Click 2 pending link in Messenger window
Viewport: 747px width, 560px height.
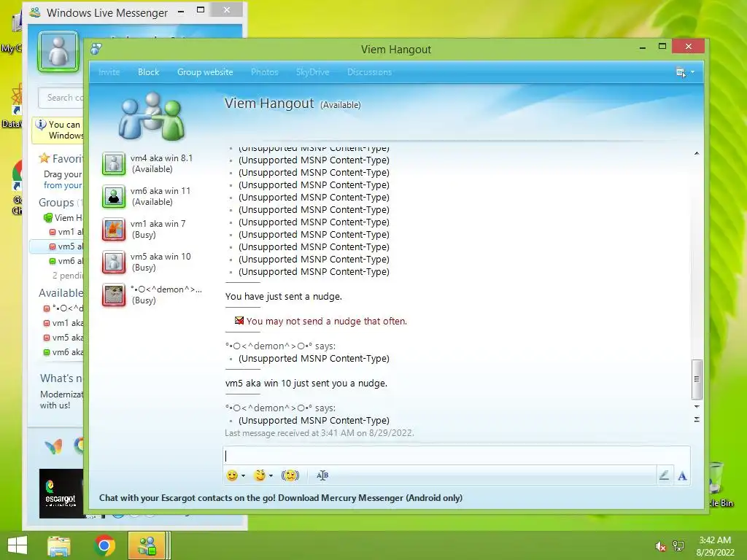68,275
